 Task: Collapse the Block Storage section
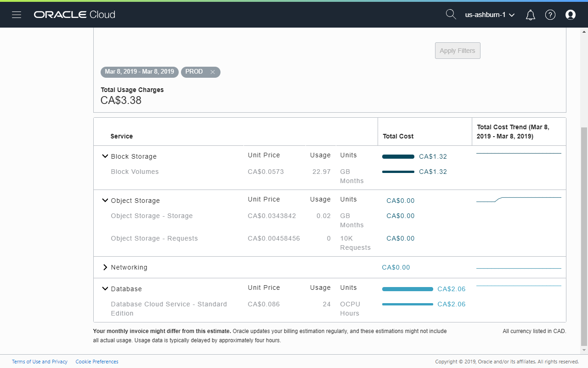click(105, 156)
